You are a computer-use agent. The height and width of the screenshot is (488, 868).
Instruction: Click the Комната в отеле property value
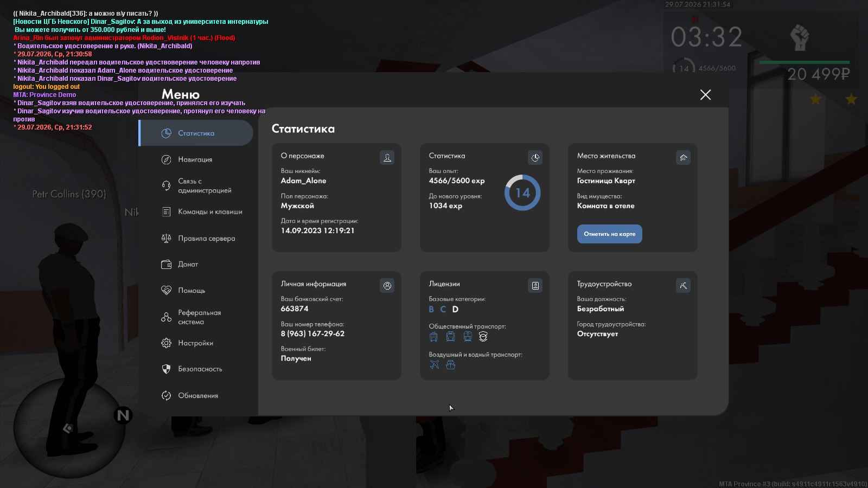pos(605,206)
